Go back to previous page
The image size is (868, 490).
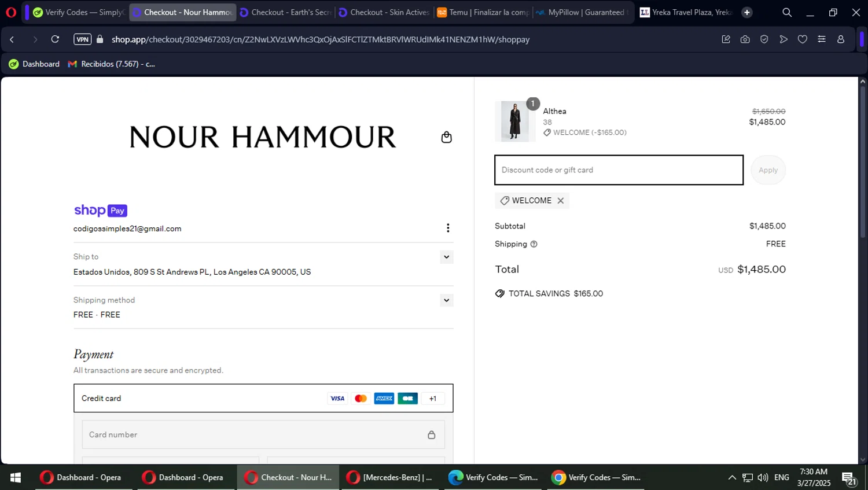(x=12, y=39)
